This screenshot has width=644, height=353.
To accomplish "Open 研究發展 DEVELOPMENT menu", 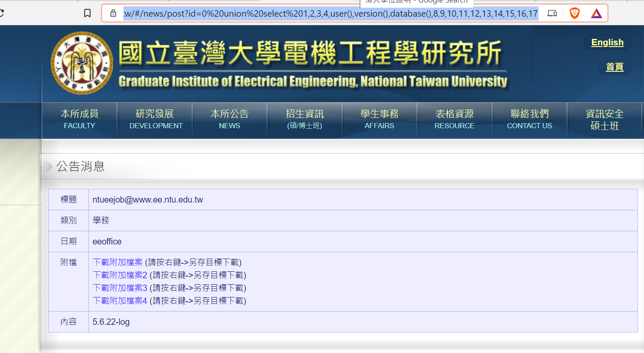I will coord(155,119).
